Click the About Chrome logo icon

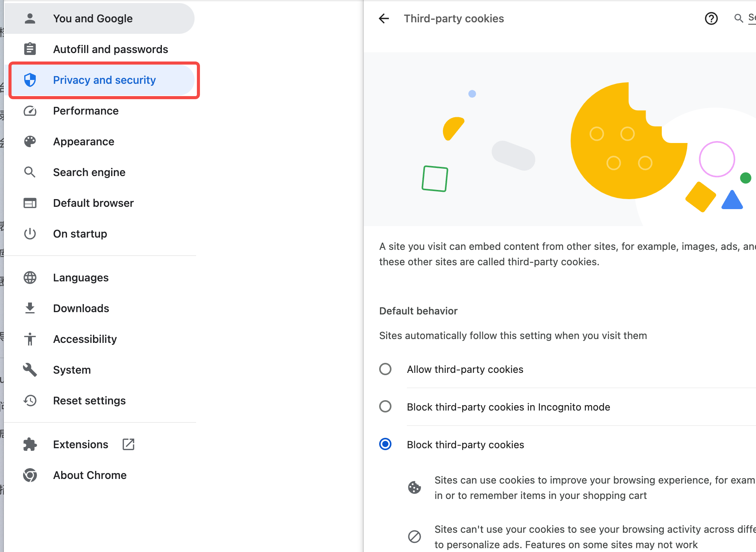pos(30,475)
